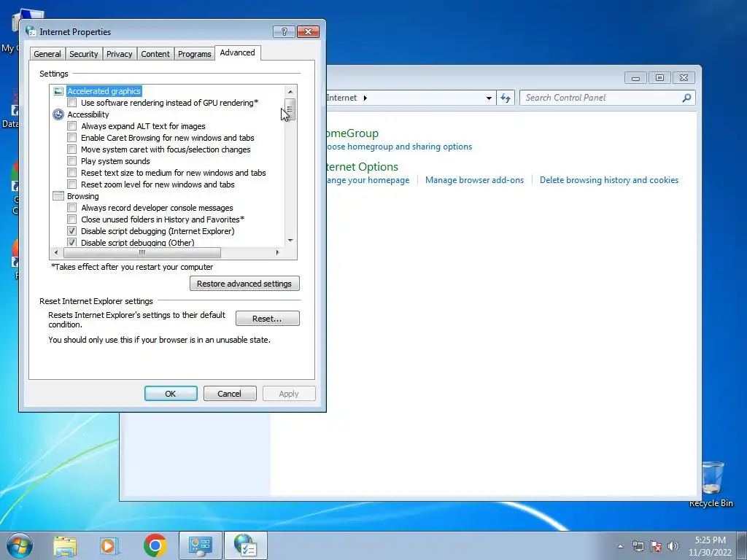
Task: Expand the breadcrumb arrow after Internet
Action: pyautogui.click(x=365, y=98)
